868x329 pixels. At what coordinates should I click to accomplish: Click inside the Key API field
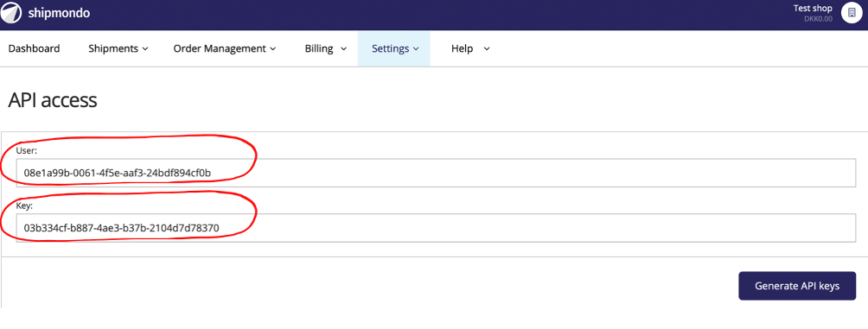[x=437, y=228]
